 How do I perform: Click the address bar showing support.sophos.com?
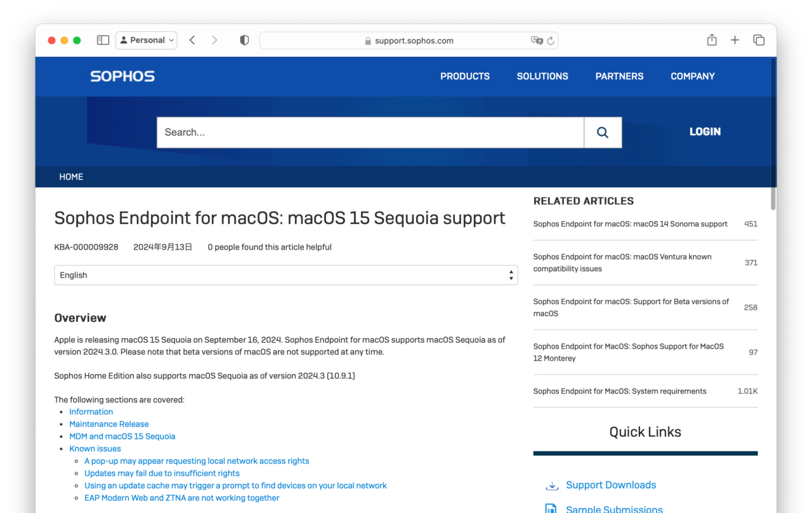coord(409,41)
